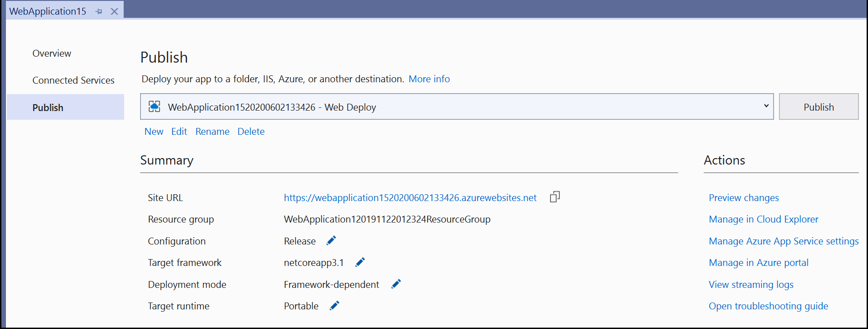Viewport: 868px width, 329px height.
Task: Click Manage in Cloud Explorer
Action: (763, 219)
